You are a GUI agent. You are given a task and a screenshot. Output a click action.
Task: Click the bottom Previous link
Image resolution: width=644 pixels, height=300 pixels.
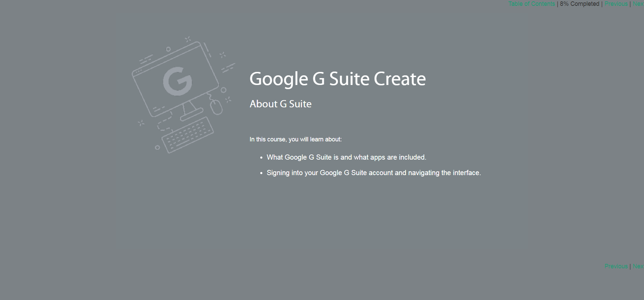[x=616, y=266]
